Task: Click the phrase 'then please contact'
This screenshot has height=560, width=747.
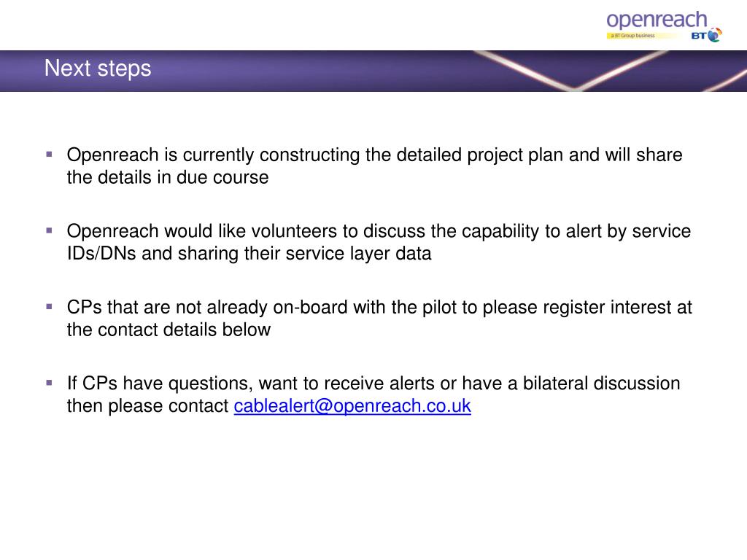Action: [147, 406]
